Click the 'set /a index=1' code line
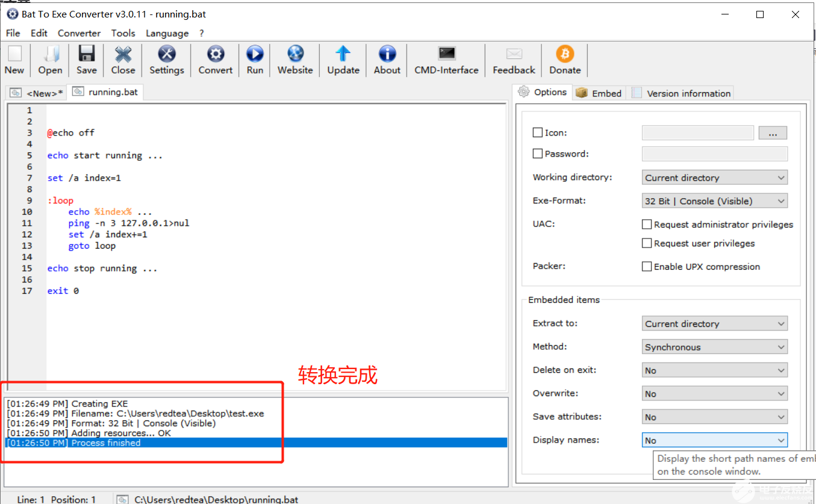 pos(84,178)
